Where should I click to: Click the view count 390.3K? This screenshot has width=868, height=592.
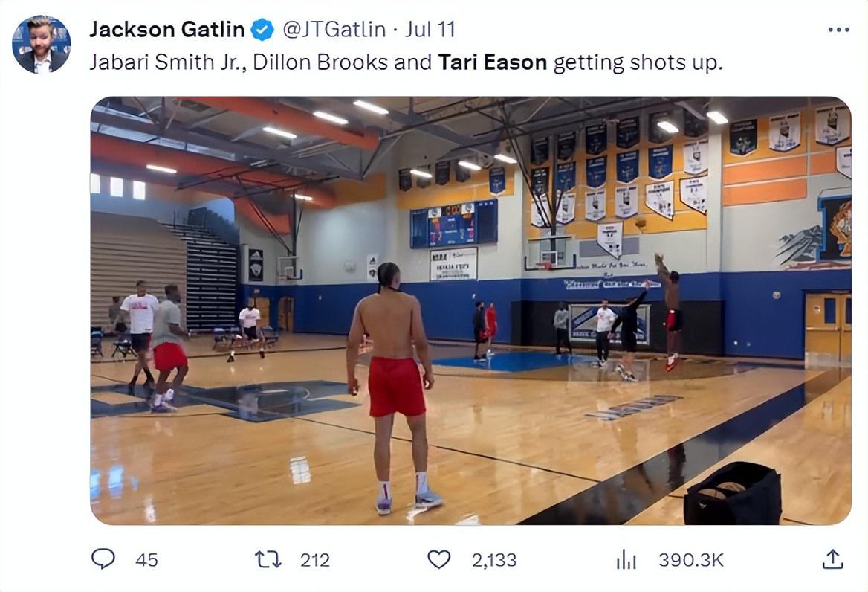coord(690,560)
